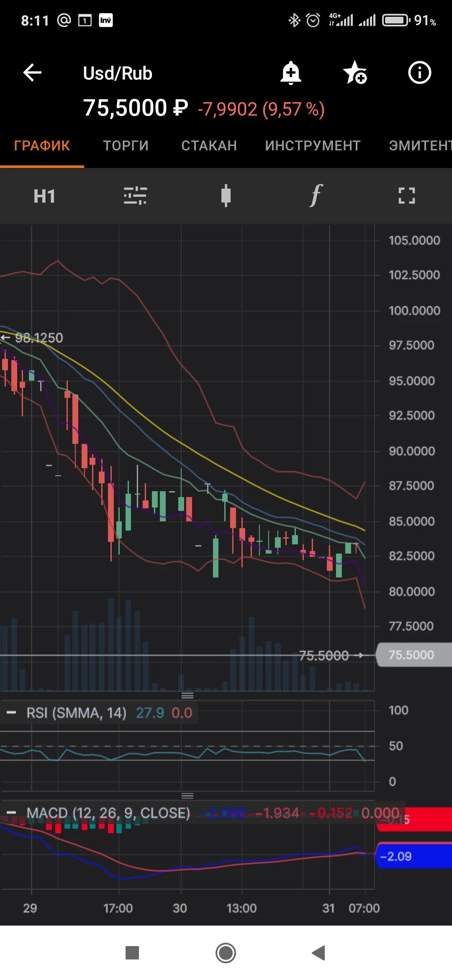452x980 pixels.
Task: Add a price alert with the bell icon
Action: click(x=291, y=73)
